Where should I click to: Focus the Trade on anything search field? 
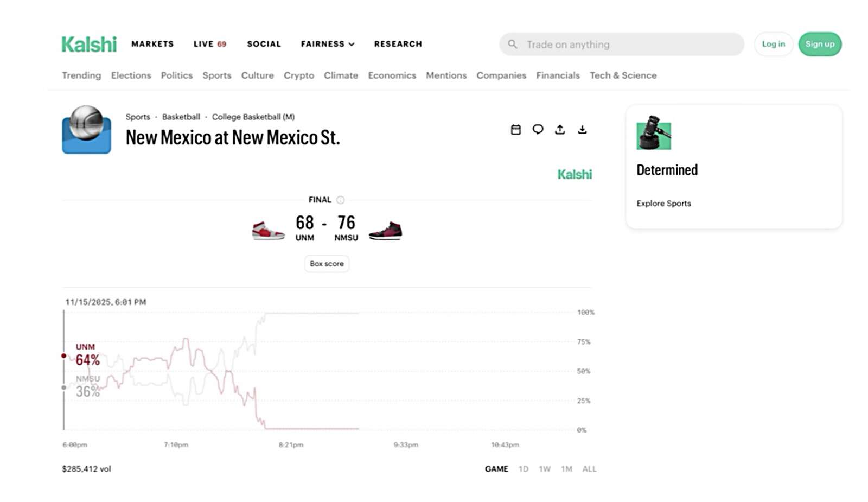[622, 44]
